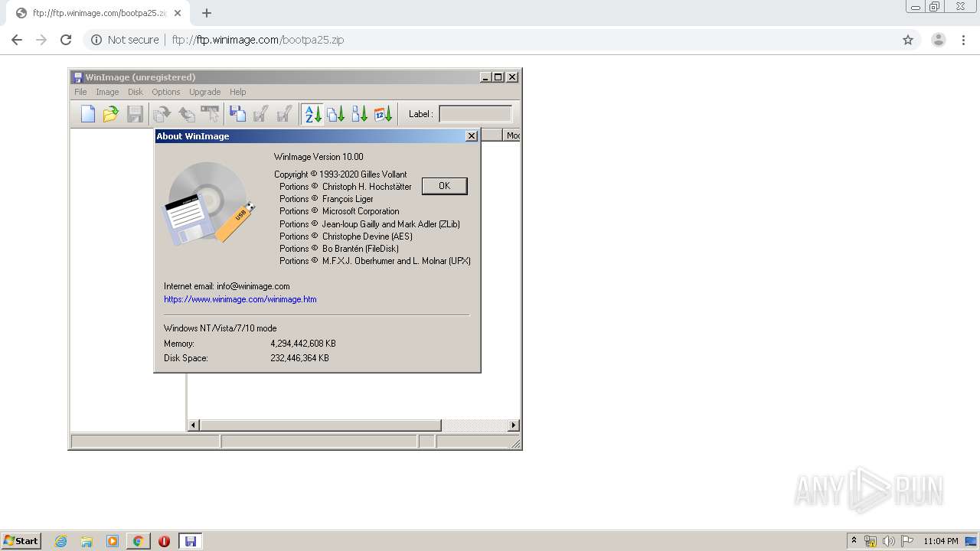Click the Save floppy disk toolbar icon
980x551 pixels.
tap(135, 114)
